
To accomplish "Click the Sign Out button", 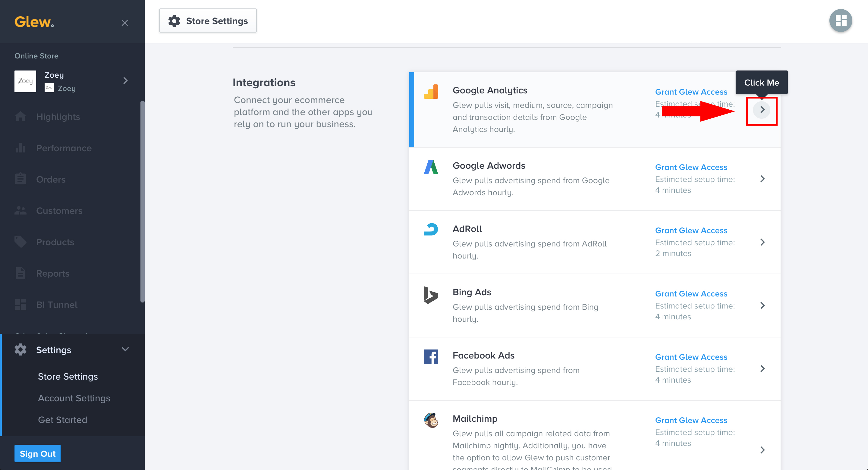I will pos(37,453).
